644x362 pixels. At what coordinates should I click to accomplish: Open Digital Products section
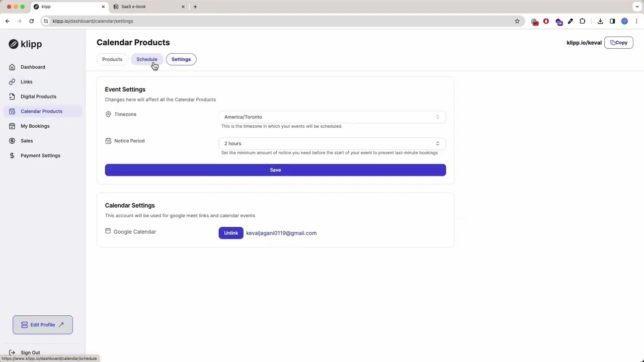point(38,96)
